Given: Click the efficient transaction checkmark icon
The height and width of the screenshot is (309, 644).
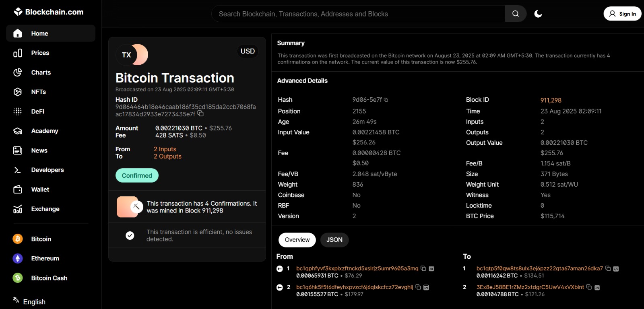Looking at the screenshot, I should tap(130, 235).
